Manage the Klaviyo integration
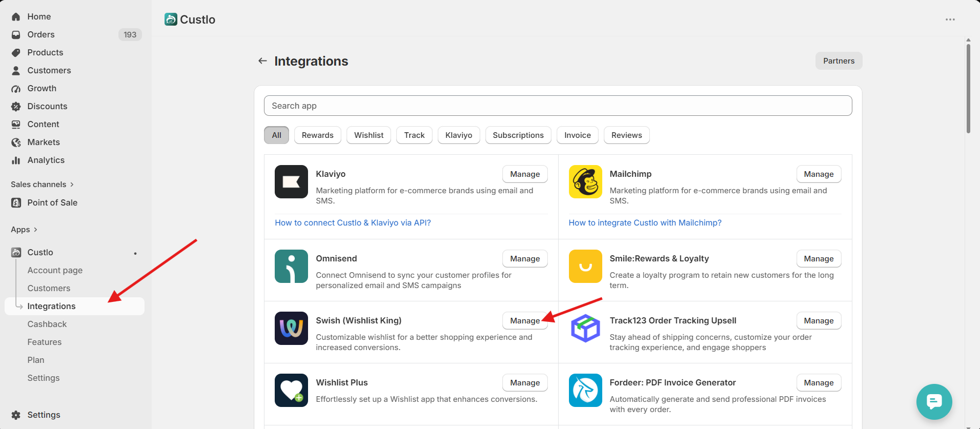 coord(525,174)
